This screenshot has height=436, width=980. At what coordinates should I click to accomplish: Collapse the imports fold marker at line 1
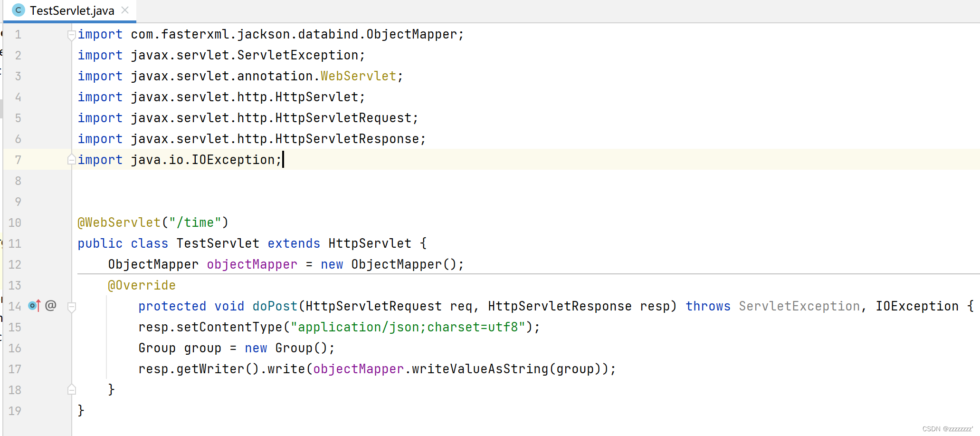pos(72,35)
